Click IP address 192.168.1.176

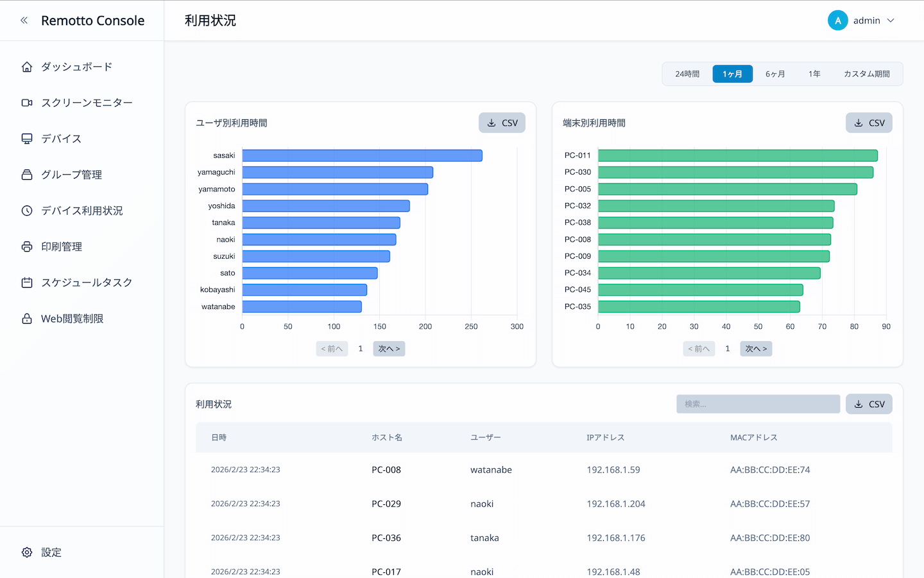616,538
